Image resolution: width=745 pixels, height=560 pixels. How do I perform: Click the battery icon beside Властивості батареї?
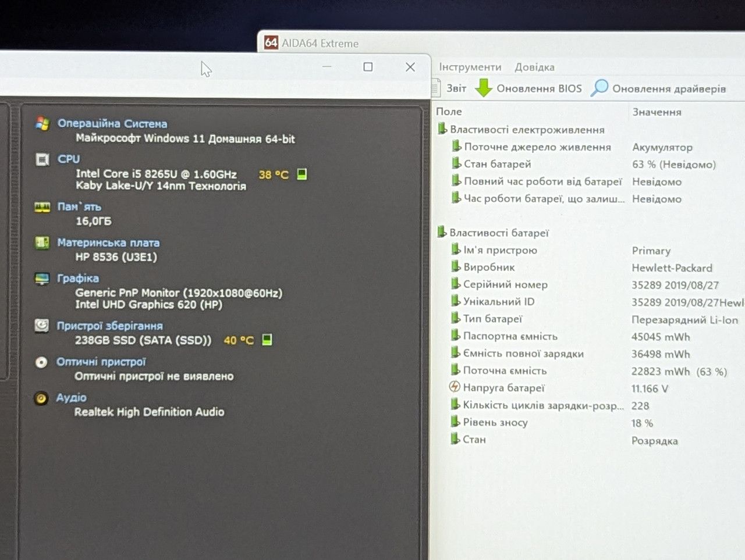point(442,232)
